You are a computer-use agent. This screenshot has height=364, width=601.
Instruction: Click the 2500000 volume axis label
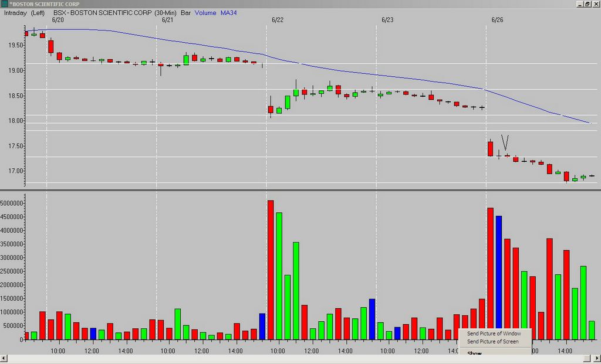pos(11,271)
